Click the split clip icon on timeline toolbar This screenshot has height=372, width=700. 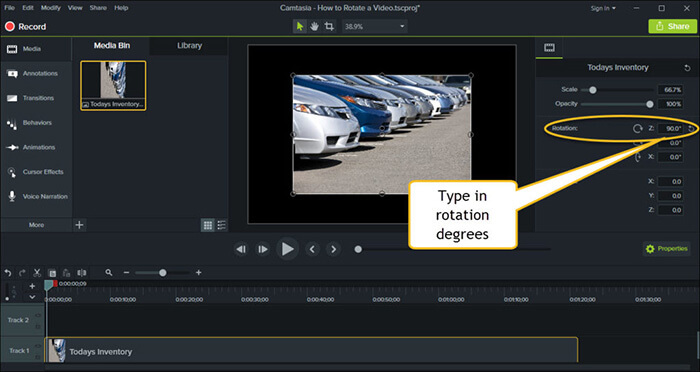[x=81, y=272]
